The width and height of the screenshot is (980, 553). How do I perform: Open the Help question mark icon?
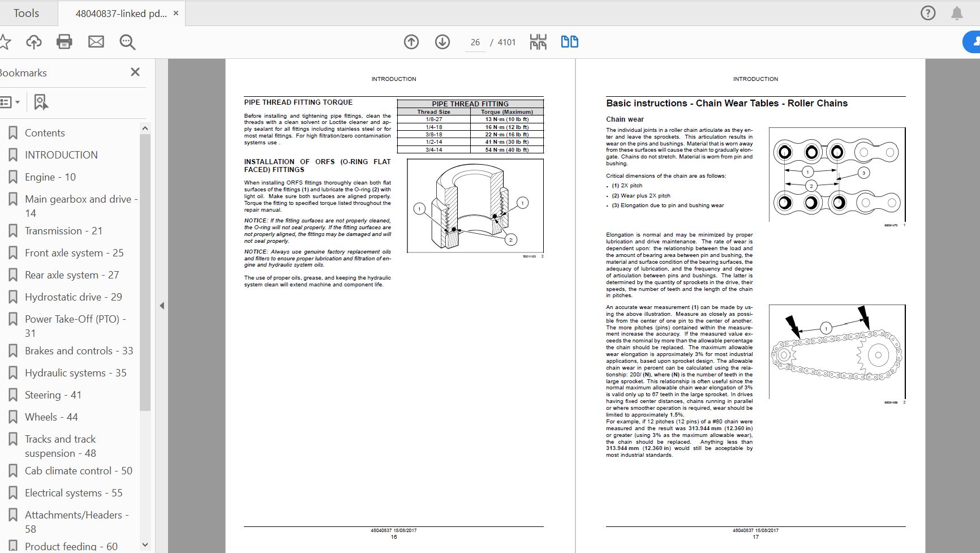point(928,13)
